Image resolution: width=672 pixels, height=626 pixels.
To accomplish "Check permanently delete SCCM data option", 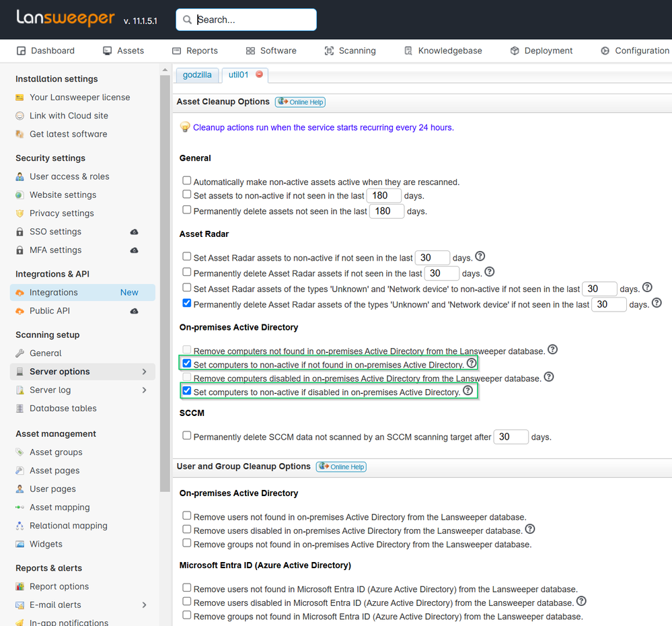I will 187,436.
